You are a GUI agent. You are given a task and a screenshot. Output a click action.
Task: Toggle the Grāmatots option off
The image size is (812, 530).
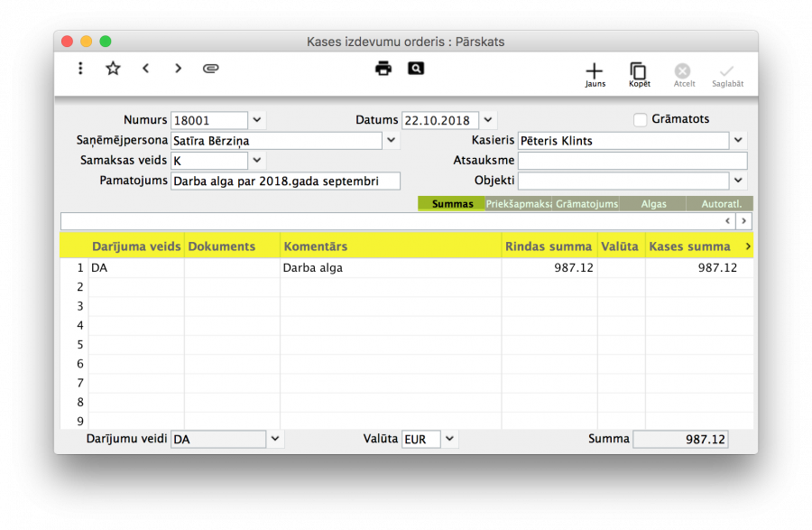641,119
